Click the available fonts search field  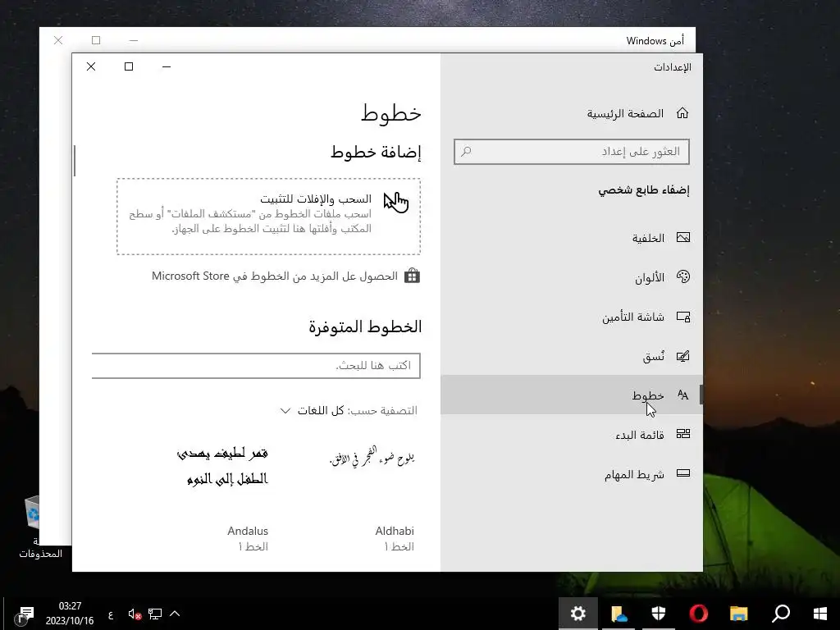[x=256, y=365]
